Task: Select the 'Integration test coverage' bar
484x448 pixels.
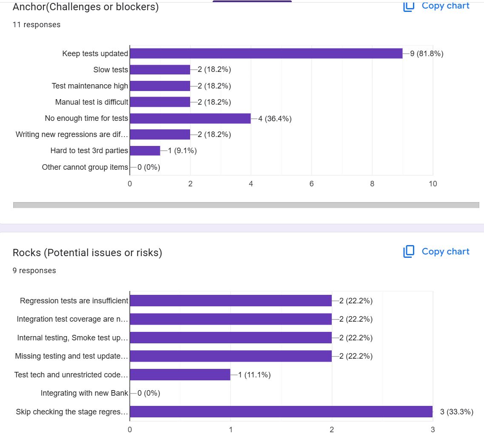Action: (x=231, y=319)
